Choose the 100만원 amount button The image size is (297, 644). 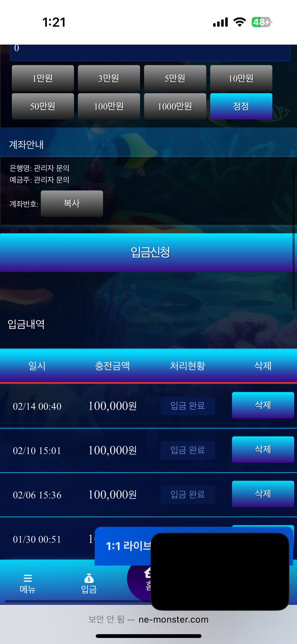tap(109, 106)
